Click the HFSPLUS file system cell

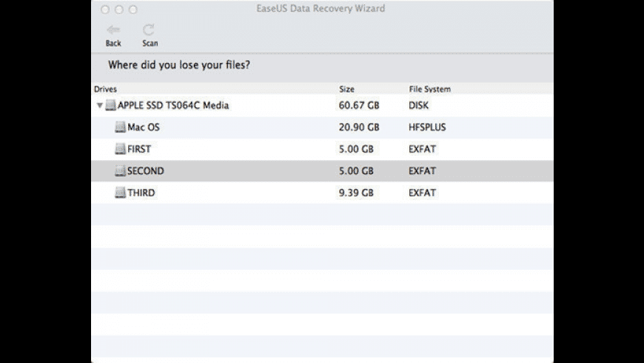(x=427, y=127)
